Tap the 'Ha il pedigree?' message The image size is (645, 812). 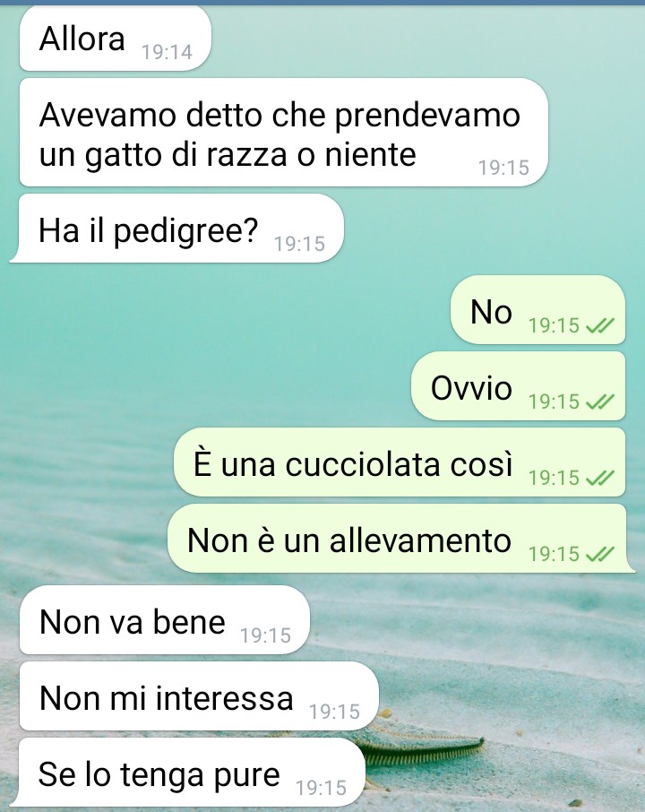point(177,229)
